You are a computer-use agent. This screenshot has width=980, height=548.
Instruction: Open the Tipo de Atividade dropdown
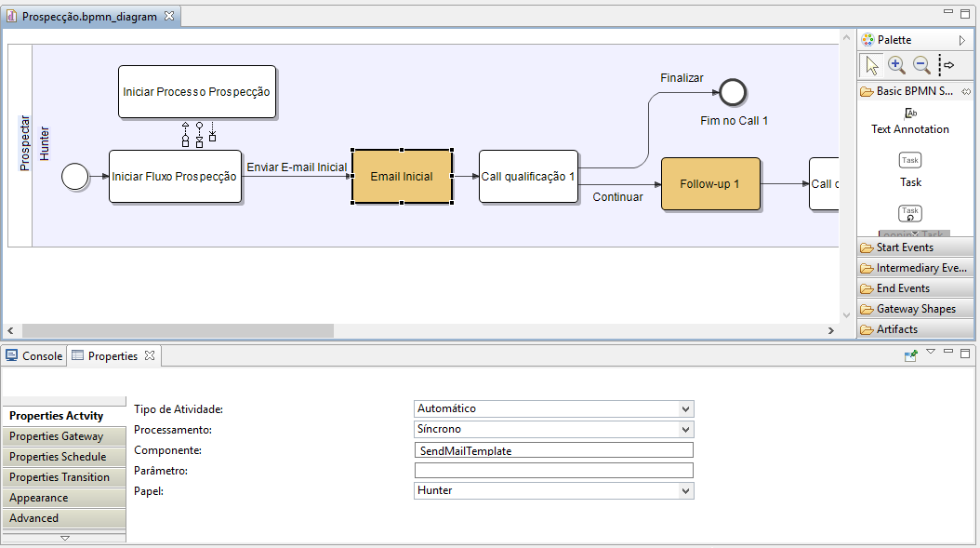[x=685, y=409]
